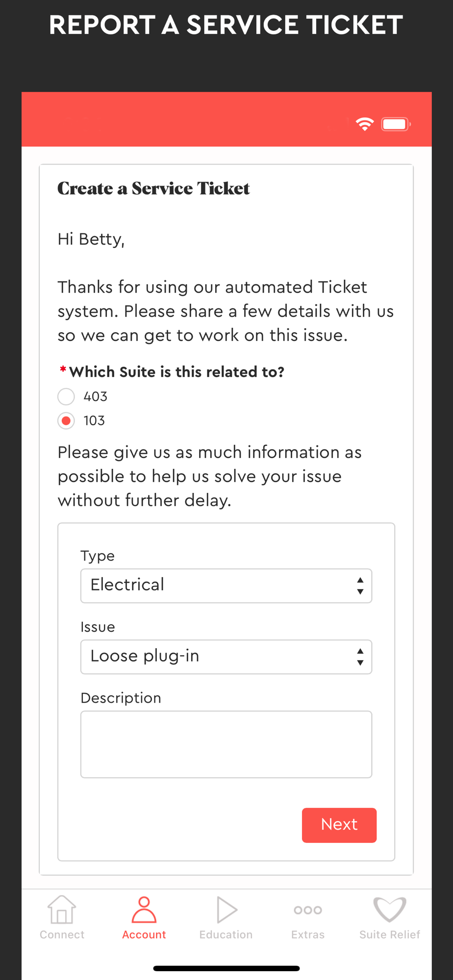453x980 pixels.
Task: Tap the Suite Relief tab label
Action: pos(390,934)
